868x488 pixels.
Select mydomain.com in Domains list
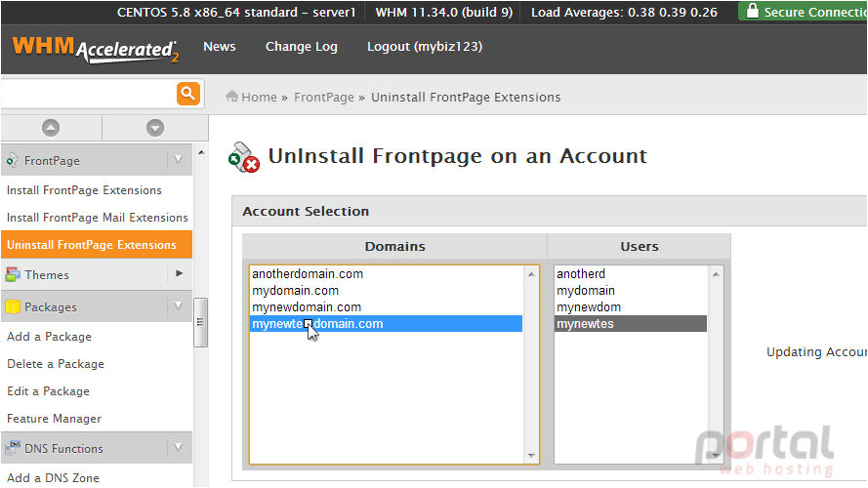pyautogui.click(x=386, y=291)
